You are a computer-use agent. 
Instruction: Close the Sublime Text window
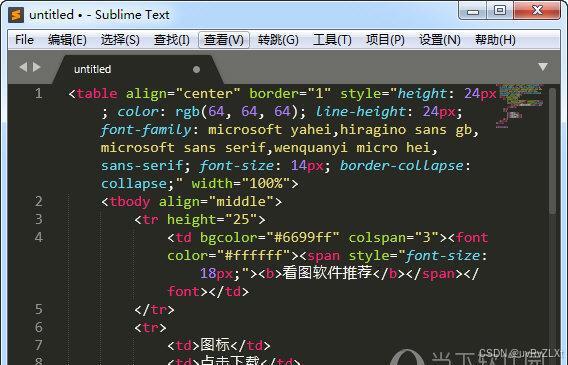coord(537,10)
